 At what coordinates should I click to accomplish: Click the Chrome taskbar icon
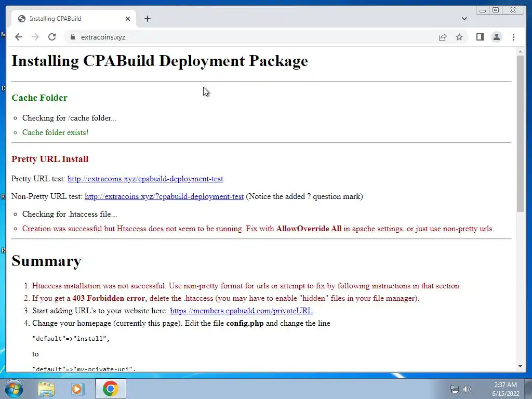coord(111,389)
